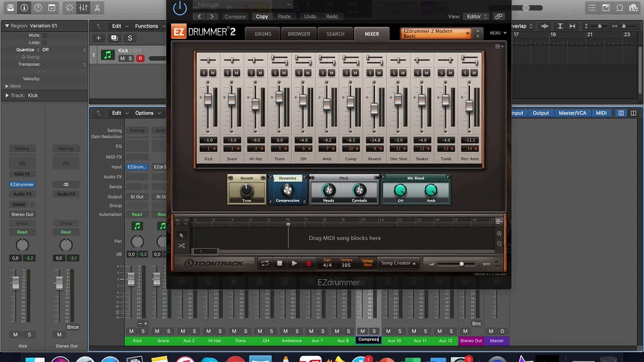The width and height of the screenshot is (644, 362).
Task: Collapse the Region: Variation 01 section
Action: pyautogui.click(x=7, y=26)
